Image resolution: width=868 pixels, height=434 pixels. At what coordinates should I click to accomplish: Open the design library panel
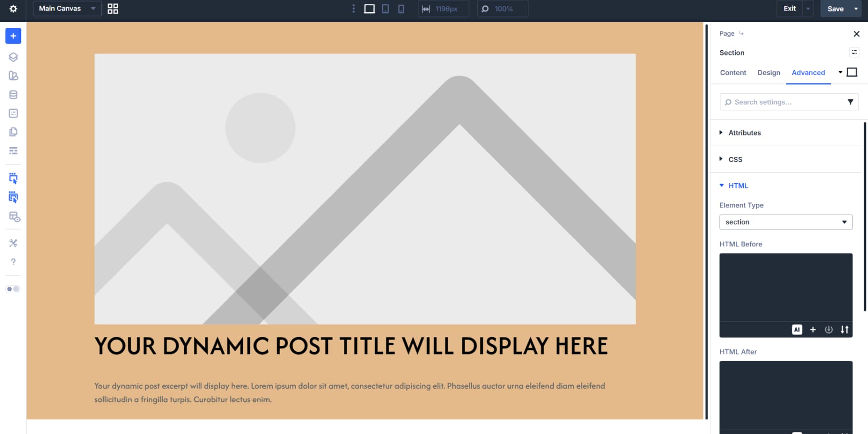13,76
